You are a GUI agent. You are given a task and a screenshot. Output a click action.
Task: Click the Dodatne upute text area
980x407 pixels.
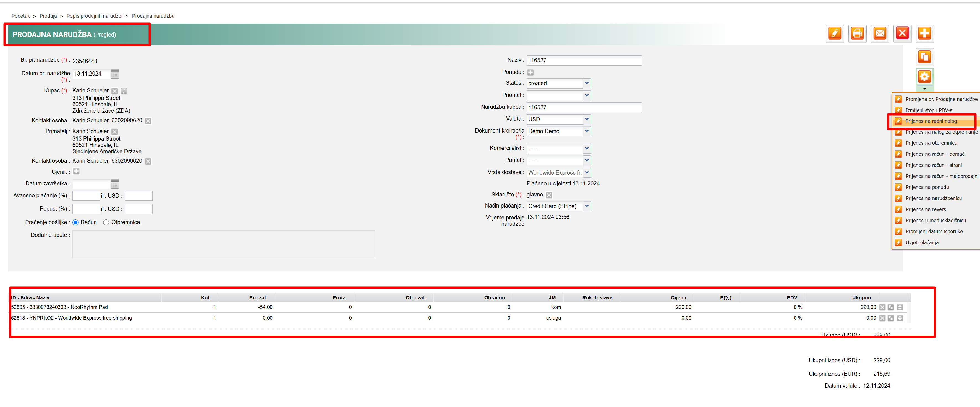point(223,244)
